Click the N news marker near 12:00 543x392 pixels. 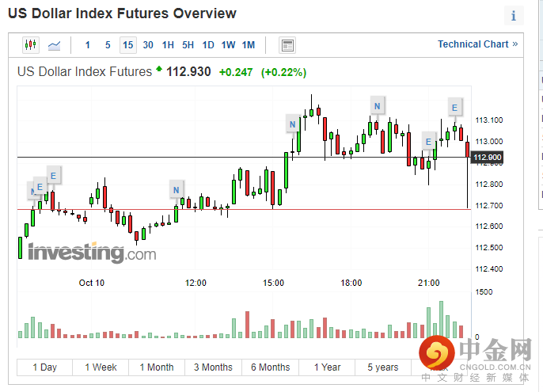[x=176, y=189]
